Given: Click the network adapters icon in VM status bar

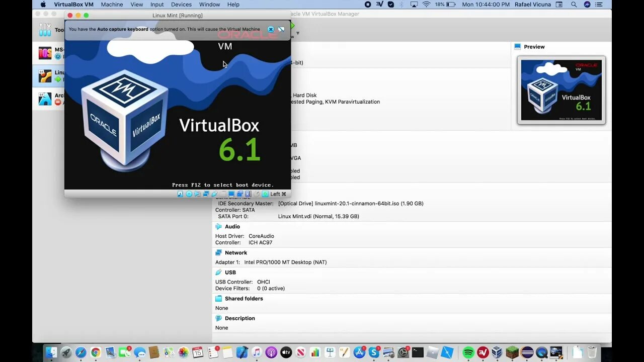Looking at the screenshot, I should click(206, 194).
